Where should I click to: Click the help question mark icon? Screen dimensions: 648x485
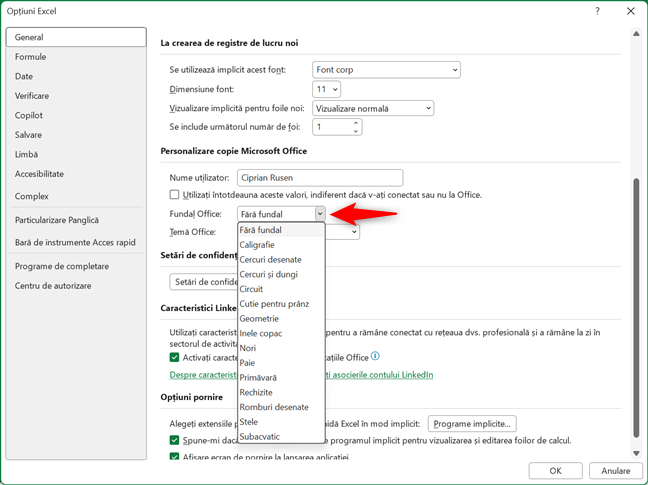point(598,11)
